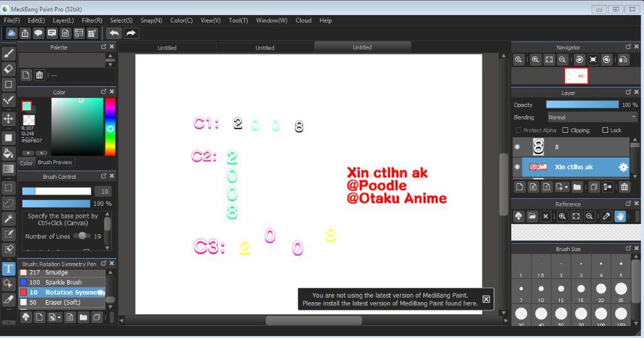Click Palette panel scroll up arrow
This screenshot has width=644, height=338.
(110, 56)
